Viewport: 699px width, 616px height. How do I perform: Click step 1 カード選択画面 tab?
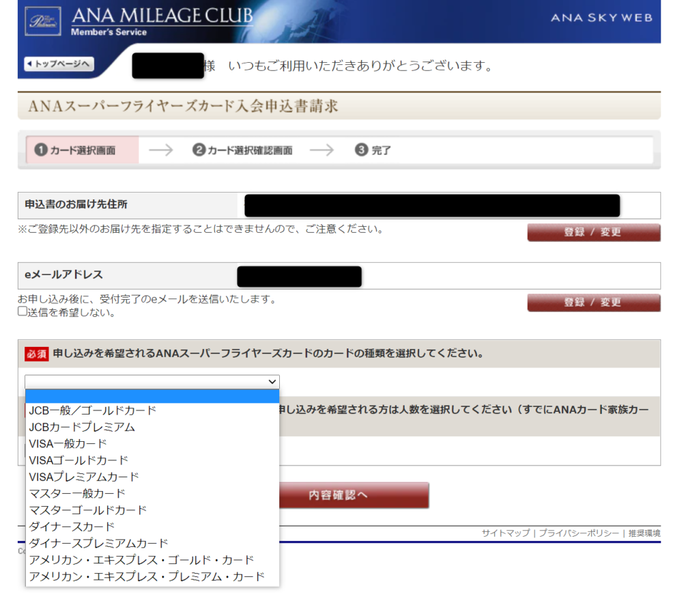tap(83, 150)
